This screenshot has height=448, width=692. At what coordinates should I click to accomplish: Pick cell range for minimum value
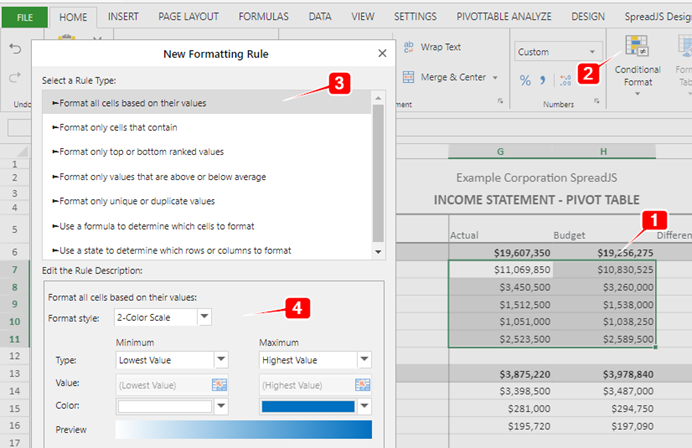coord(219,385)
